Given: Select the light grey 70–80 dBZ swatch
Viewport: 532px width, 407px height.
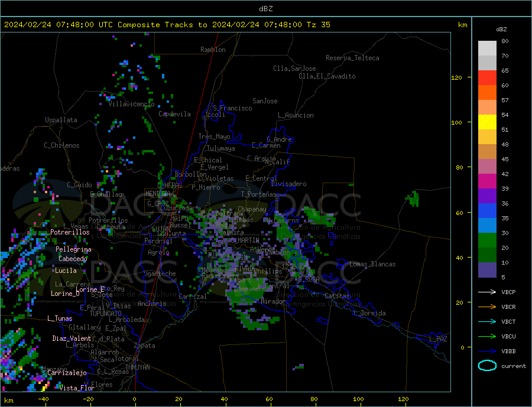Looking at the screenshot, I should (x=487, y=48).
